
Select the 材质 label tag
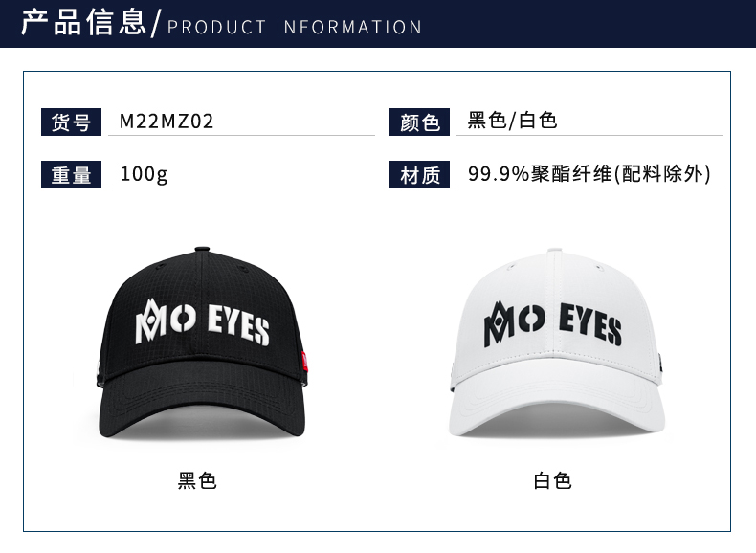point(419,174)
